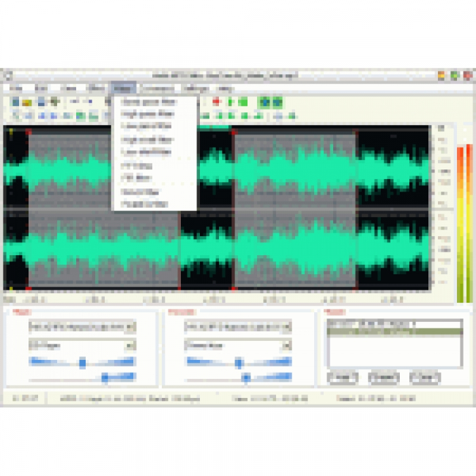476x476 pixels.
Task: Select the highlighted green row in list box
Action: 395,332
